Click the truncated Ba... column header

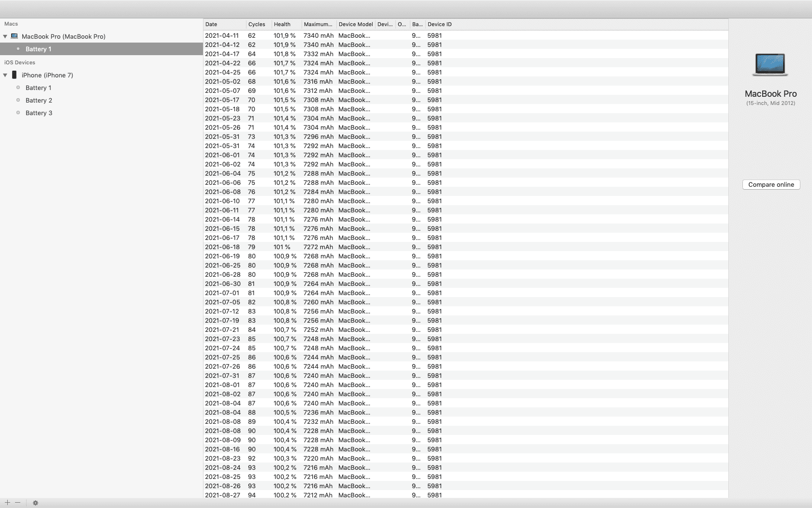click(418, 24)
